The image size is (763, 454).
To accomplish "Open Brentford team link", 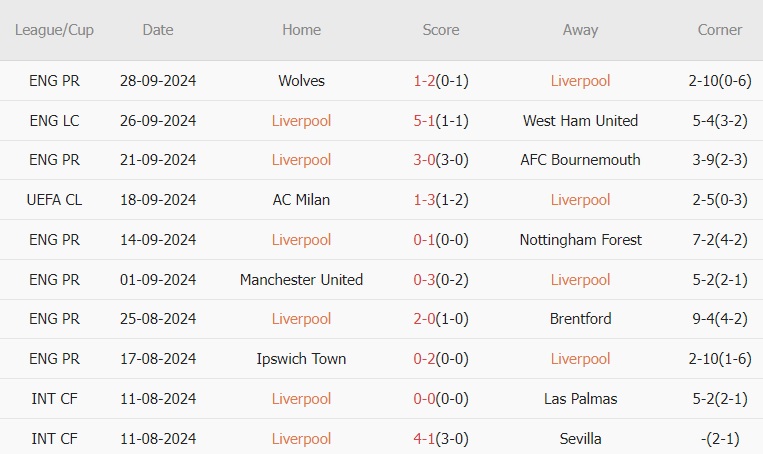I will [x=580, y=319].
